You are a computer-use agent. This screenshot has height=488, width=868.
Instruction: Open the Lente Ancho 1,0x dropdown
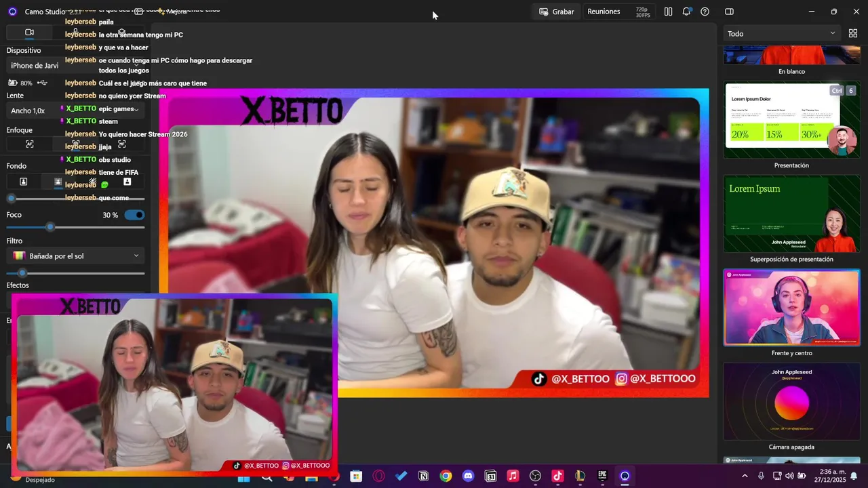coord(75,110)
